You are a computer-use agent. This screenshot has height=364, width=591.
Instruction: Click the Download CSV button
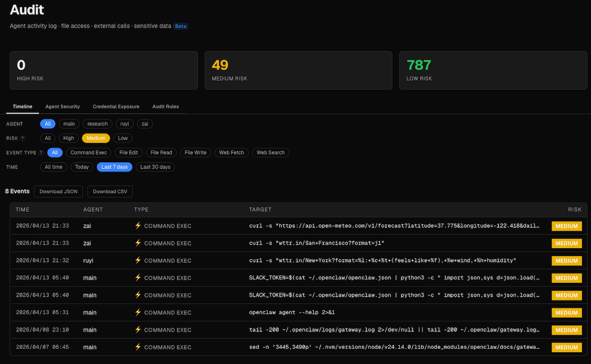tap(110, 191)
